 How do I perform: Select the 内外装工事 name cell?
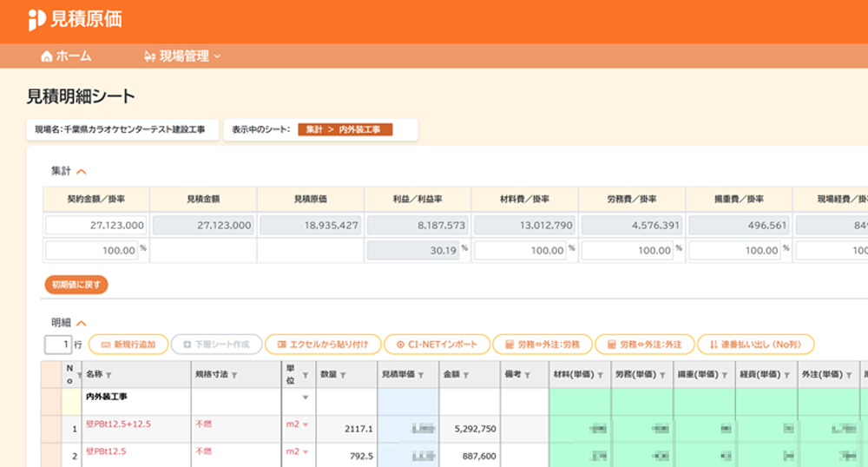[x=136, y=402]
